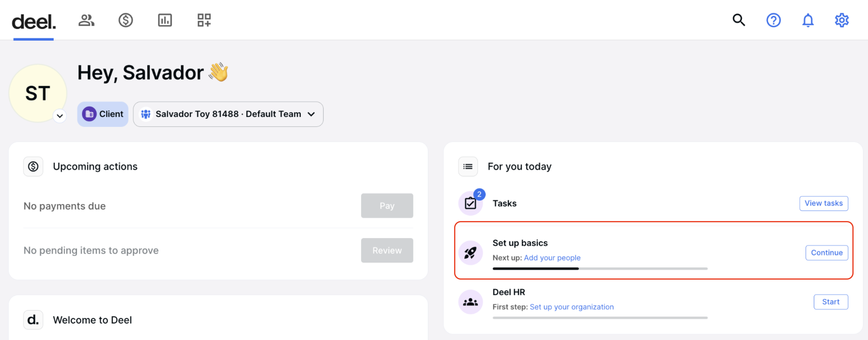Viewport: 868px width, 340px height.
Task: Click the 'For you today' heading
Action: coord(519,166)
